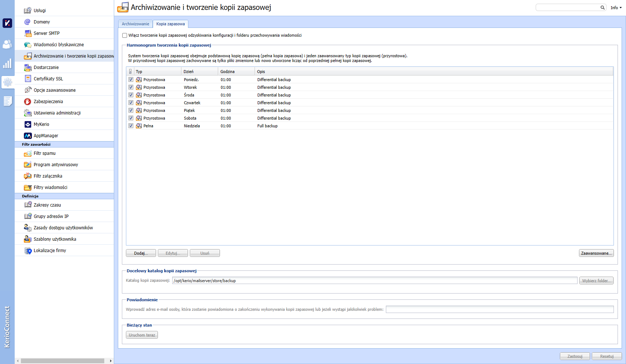This screenshot has width=626, height=364.
Task: Switch to the Archiwizowanie tab
Action: coord(135,24)
